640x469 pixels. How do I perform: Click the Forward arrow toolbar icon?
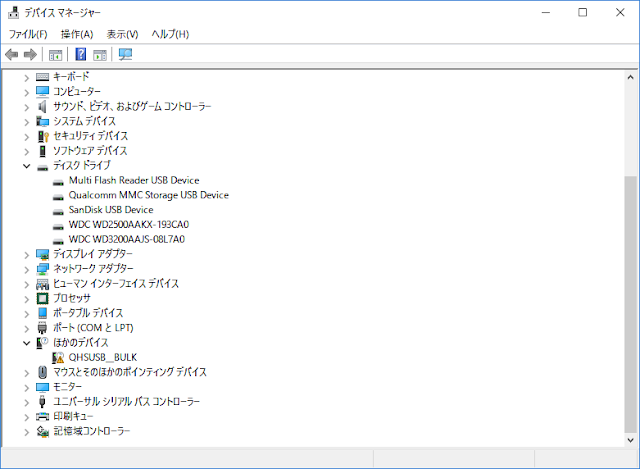click(x=31, y=54)
